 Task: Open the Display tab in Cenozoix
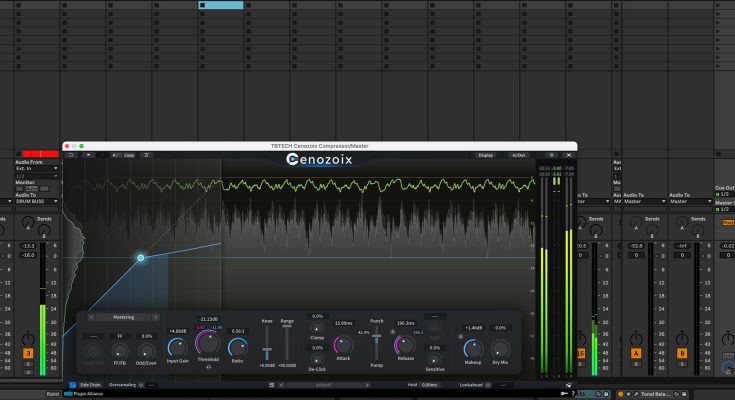coord(485,155)
